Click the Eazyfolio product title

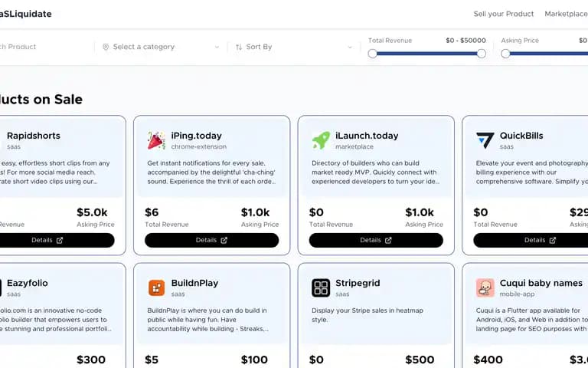point(27,283)
